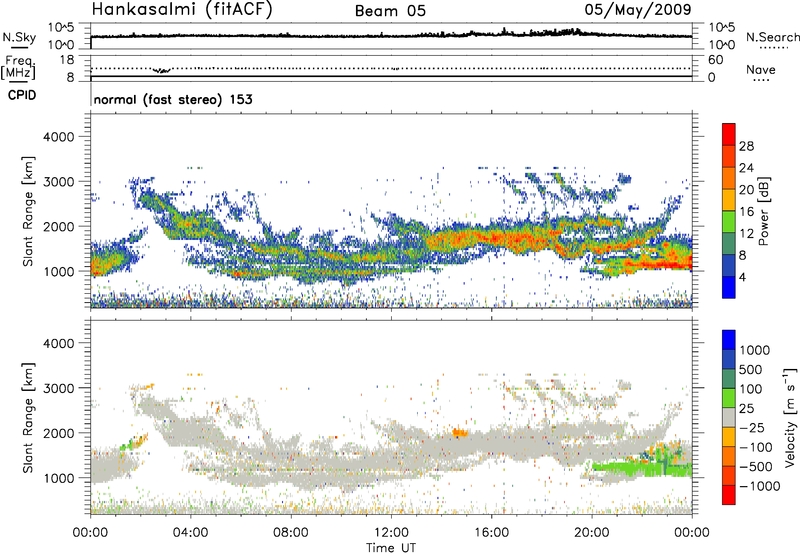Image resolution: width=800 pixels, height=554 pixels.
Task: Click the '-500' label on velocity colorbar
Action: tap(755, 466)
